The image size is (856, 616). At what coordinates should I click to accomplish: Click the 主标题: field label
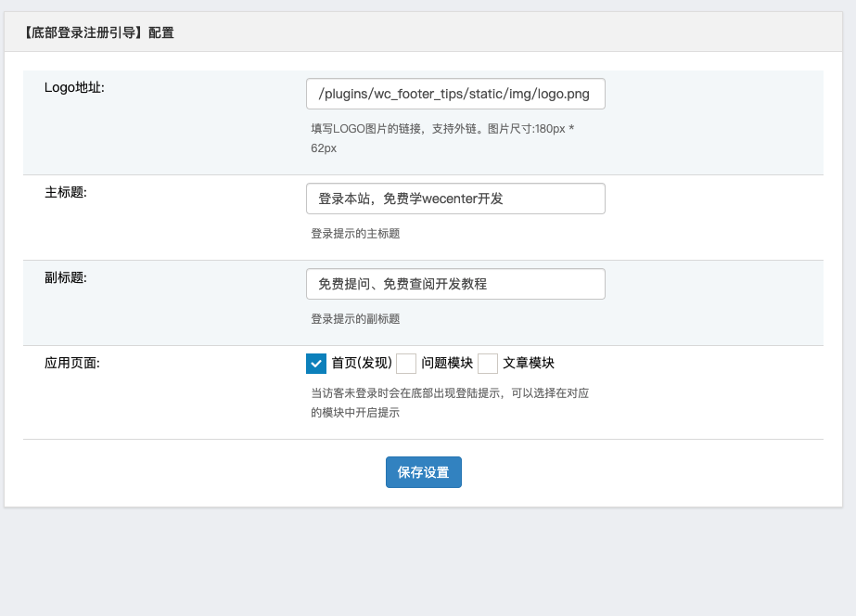65,192
